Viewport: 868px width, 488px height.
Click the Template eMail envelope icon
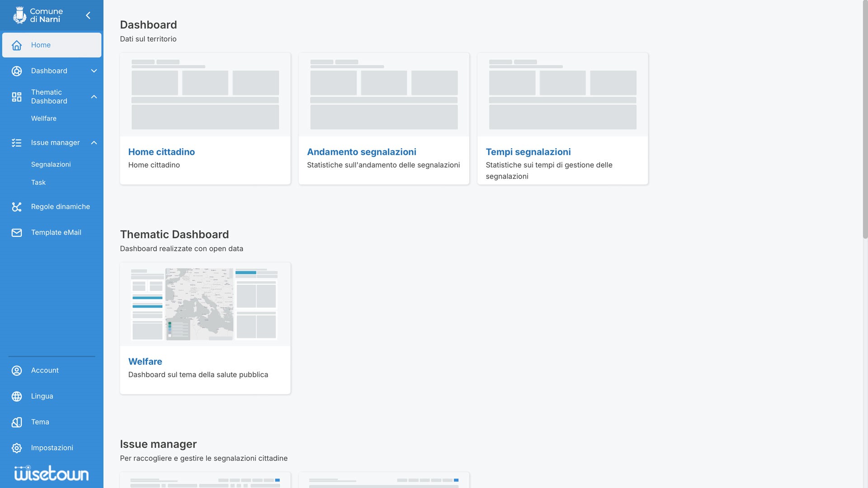pos(17,233)
